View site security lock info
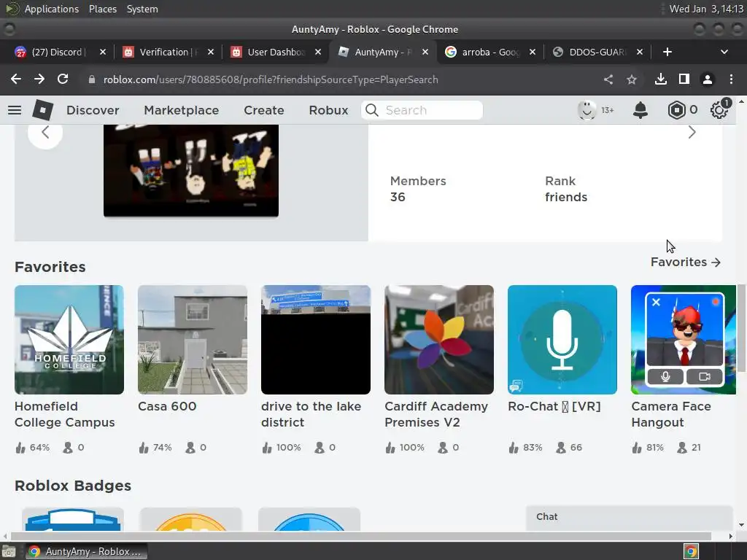Screen dimensions: 747x560 tap(91, 79)
